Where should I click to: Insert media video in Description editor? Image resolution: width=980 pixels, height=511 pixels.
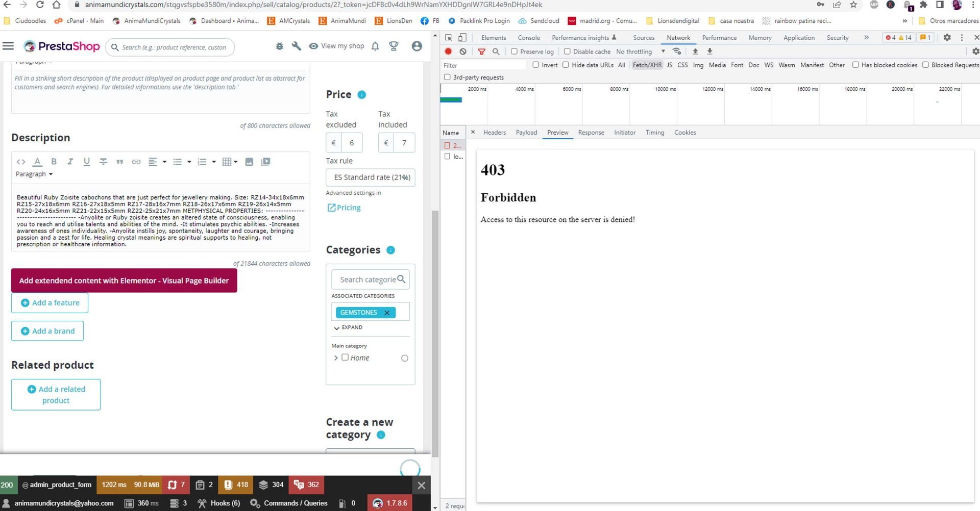266,162
